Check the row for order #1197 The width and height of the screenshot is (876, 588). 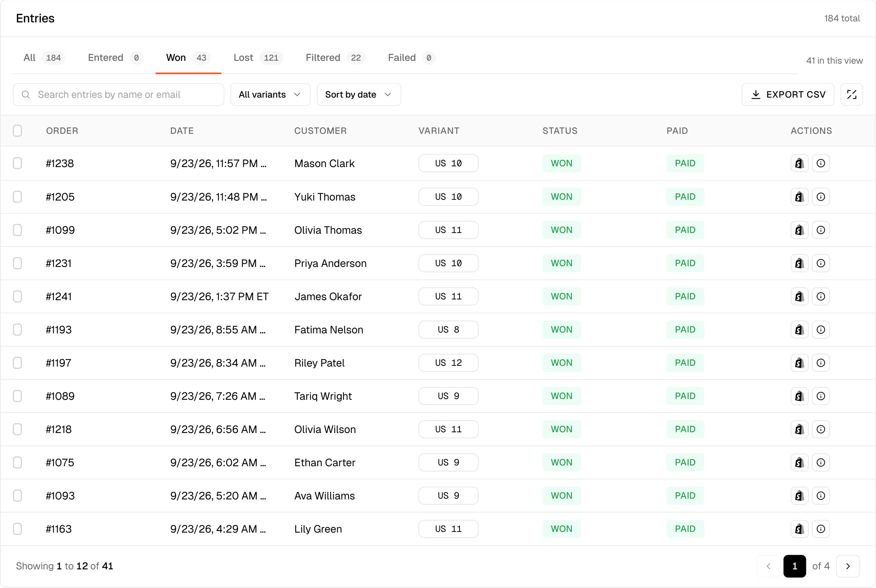[x=17, y=363]
